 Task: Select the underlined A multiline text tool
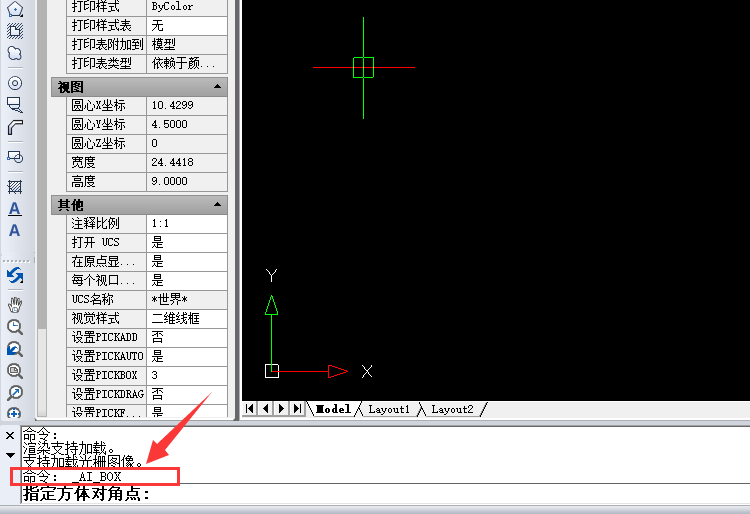click(x=15, y=209)
